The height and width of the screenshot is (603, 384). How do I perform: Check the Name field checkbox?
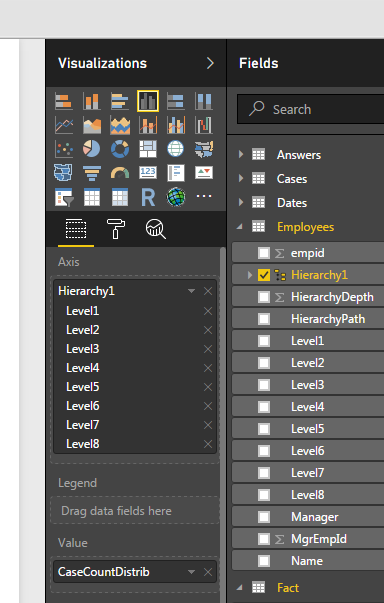pyautogui.click(x=264, y=561)
